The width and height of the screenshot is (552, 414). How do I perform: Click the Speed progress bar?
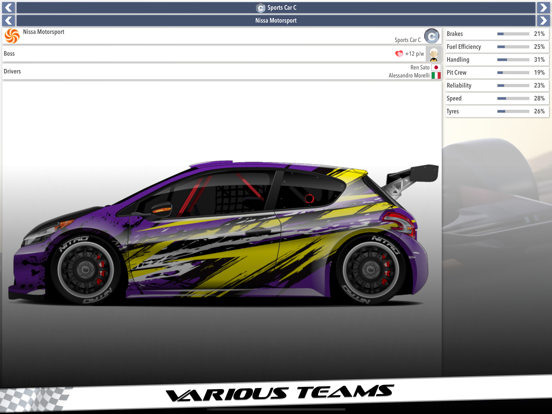[513, 99]
